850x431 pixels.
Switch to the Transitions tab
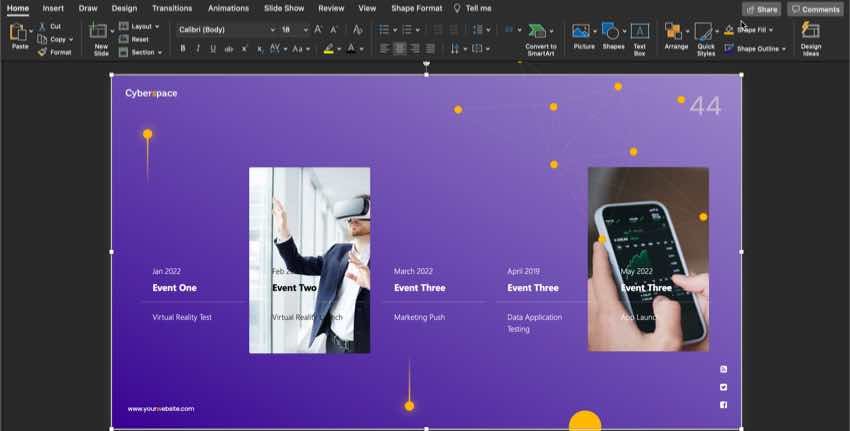(172, 8)
